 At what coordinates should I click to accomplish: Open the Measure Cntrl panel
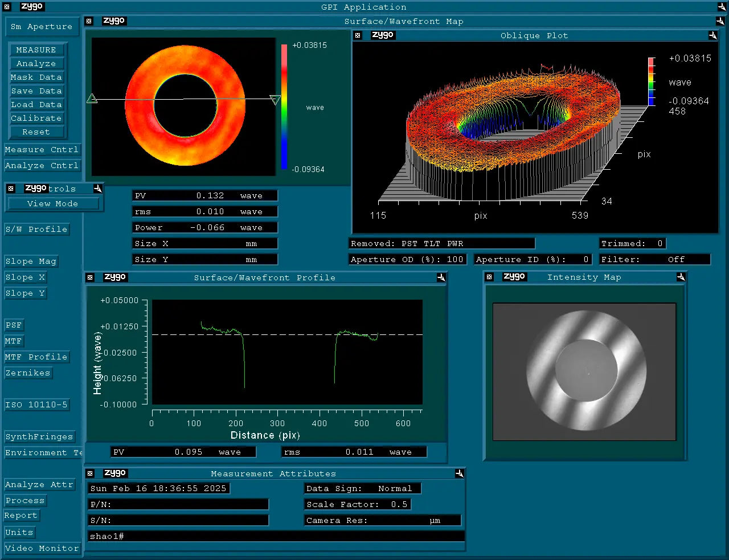point(42,149)
